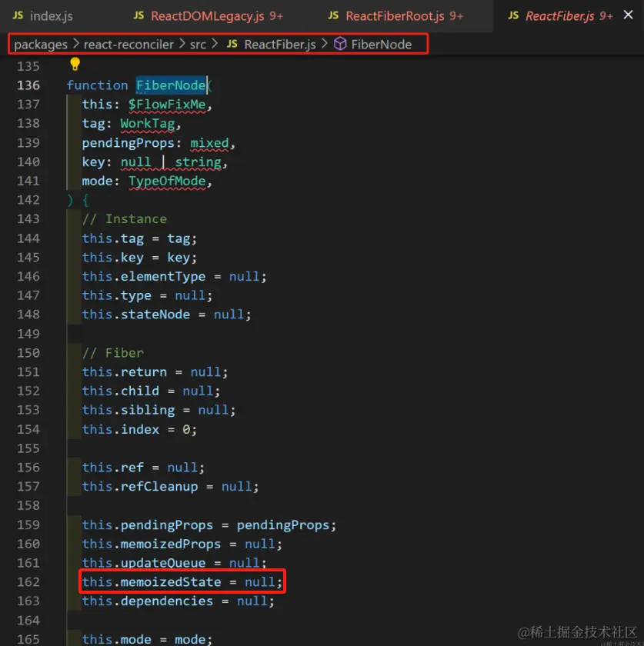The width and height of the screenshot is (644, 646).
Task: Click line number 162 in gutter
Action: 28,581
